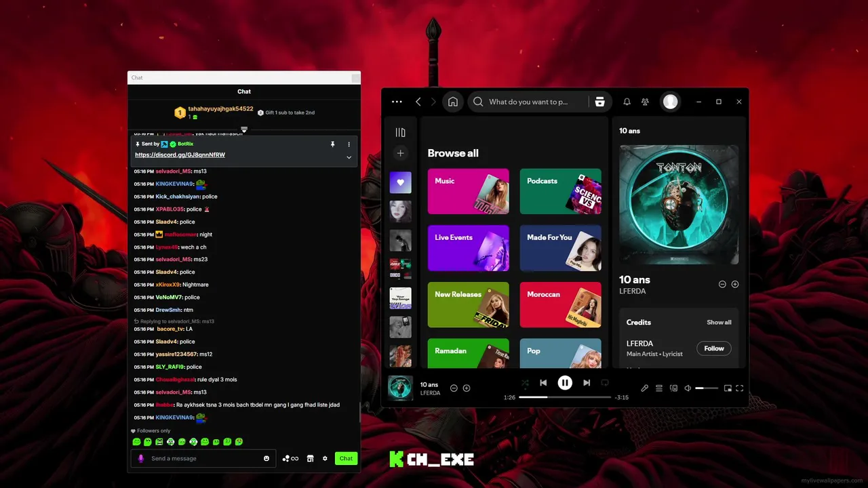Create playlist with sidebar plus icon
Viewport: 868px width, 488px height.
tap(400, 153)
